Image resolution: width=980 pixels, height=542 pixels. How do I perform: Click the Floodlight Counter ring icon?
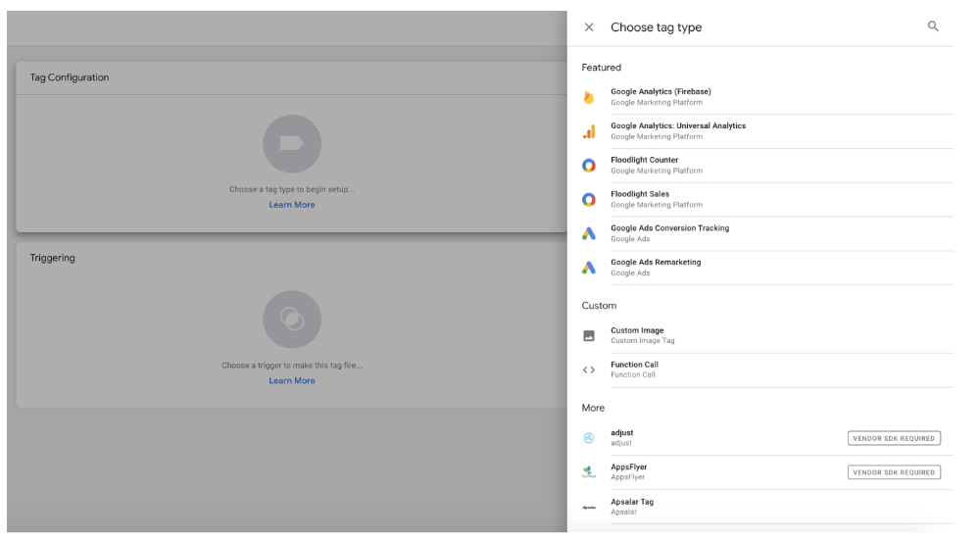click(589, 166)
